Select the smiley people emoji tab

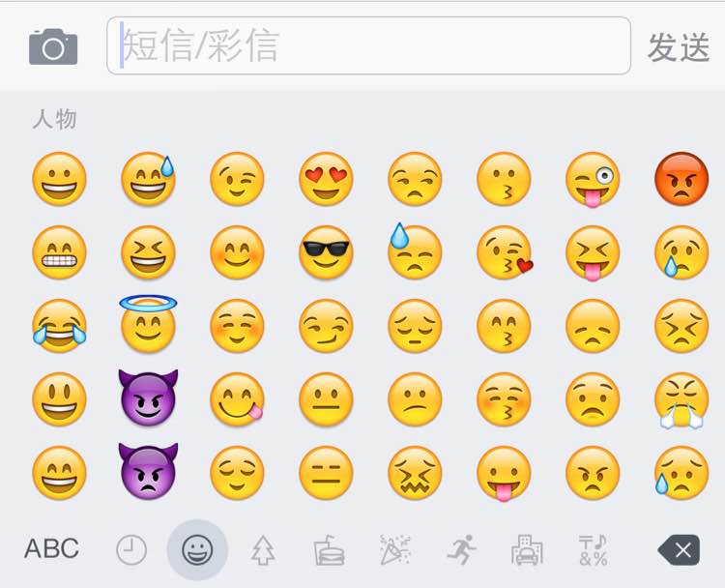point(197,549)
